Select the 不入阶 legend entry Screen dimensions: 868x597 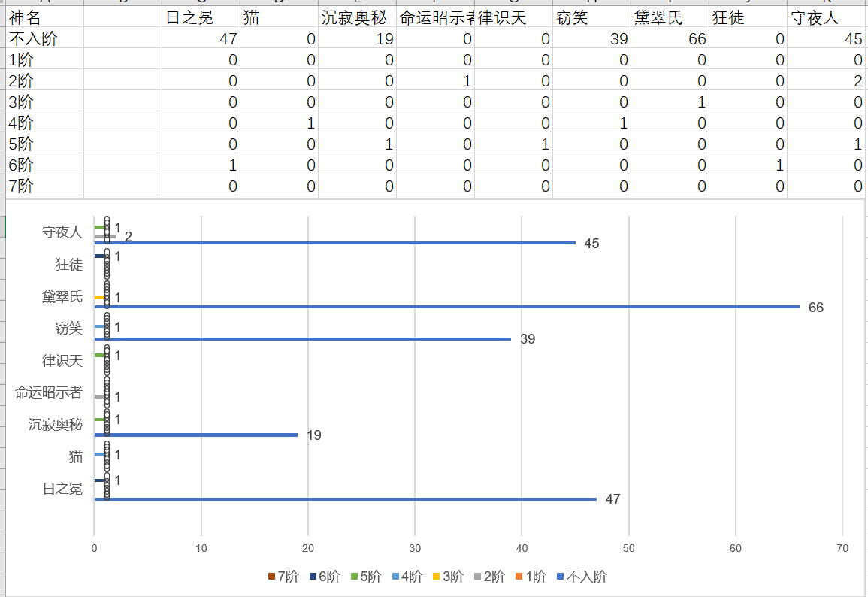click(x=580, y=577)
